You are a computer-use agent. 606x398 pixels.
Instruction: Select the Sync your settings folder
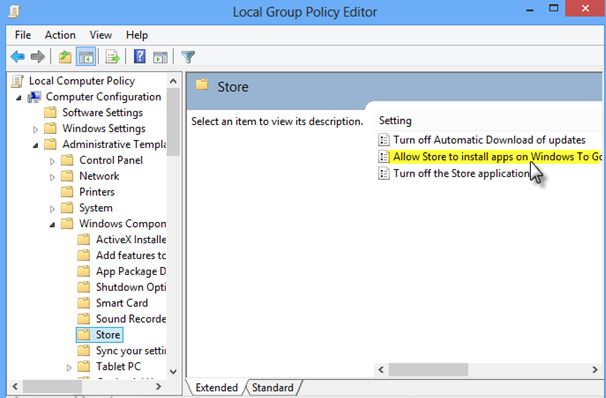131,350
